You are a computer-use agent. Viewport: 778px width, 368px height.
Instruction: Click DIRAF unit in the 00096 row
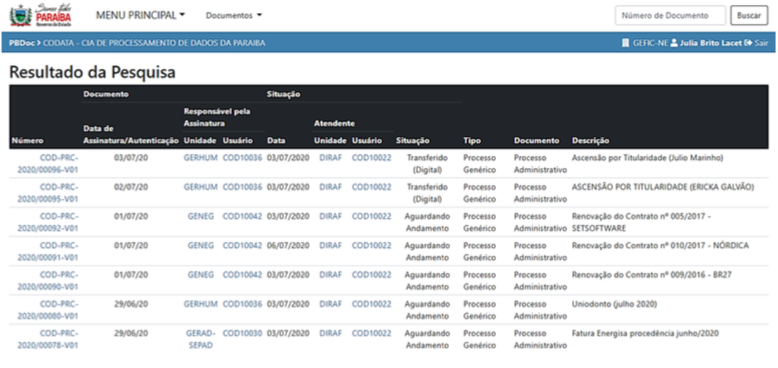click(330, 158)
